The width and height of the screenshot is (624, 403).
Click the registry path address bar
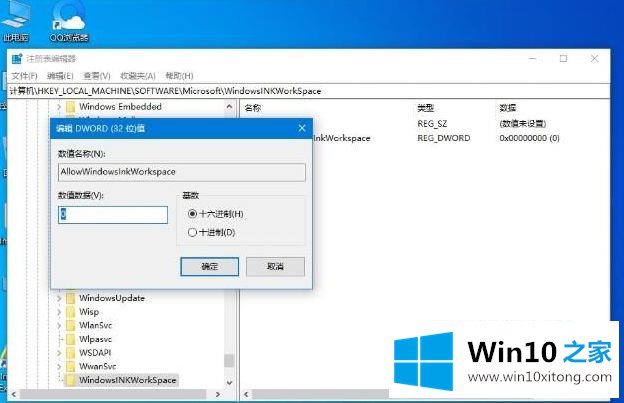coord(308,91)
